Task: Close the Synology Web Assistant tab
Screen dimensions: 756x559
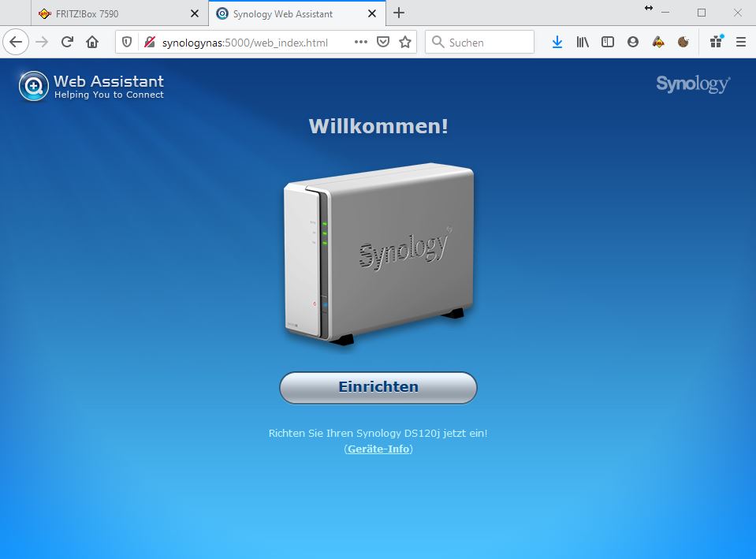Action: [372, 13]
